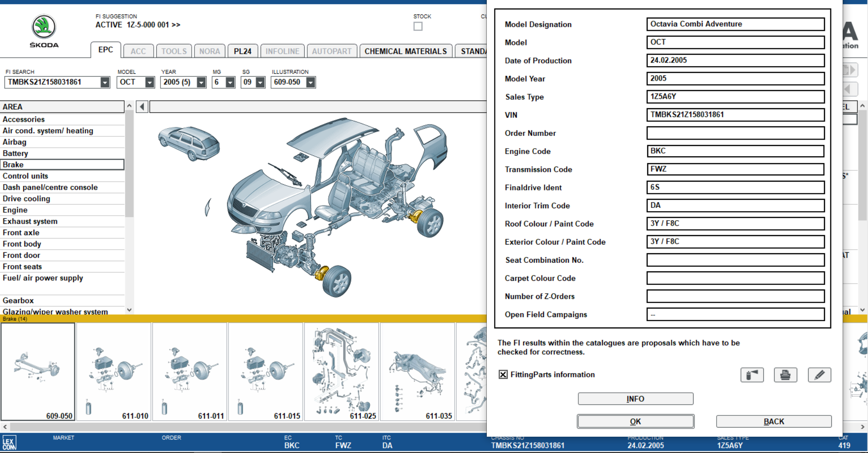Switch to the ACC tab
Image resolution: width=868 pixels, height=453 pixels.
click(x=138, y=51)
